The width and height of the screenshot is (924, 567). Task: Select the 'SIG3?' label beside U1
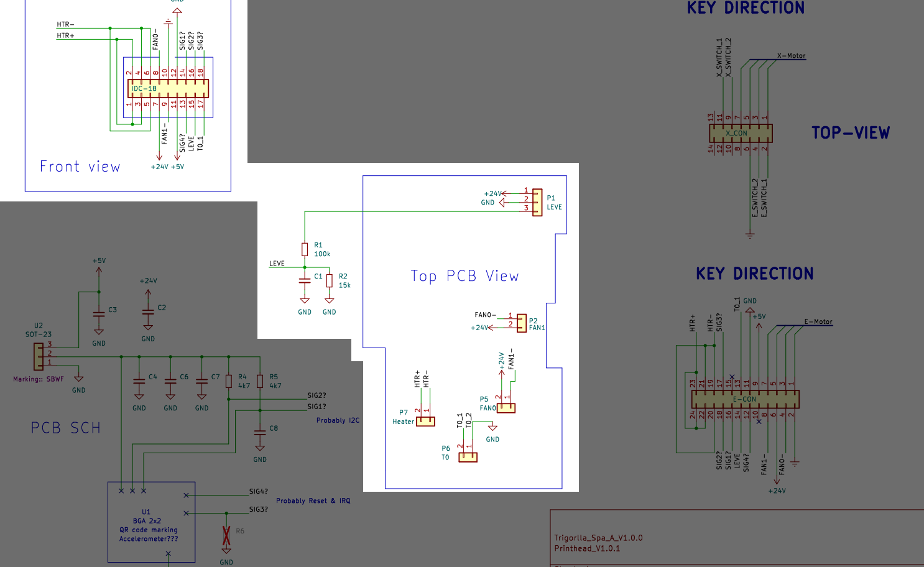[x=259, y=509]
